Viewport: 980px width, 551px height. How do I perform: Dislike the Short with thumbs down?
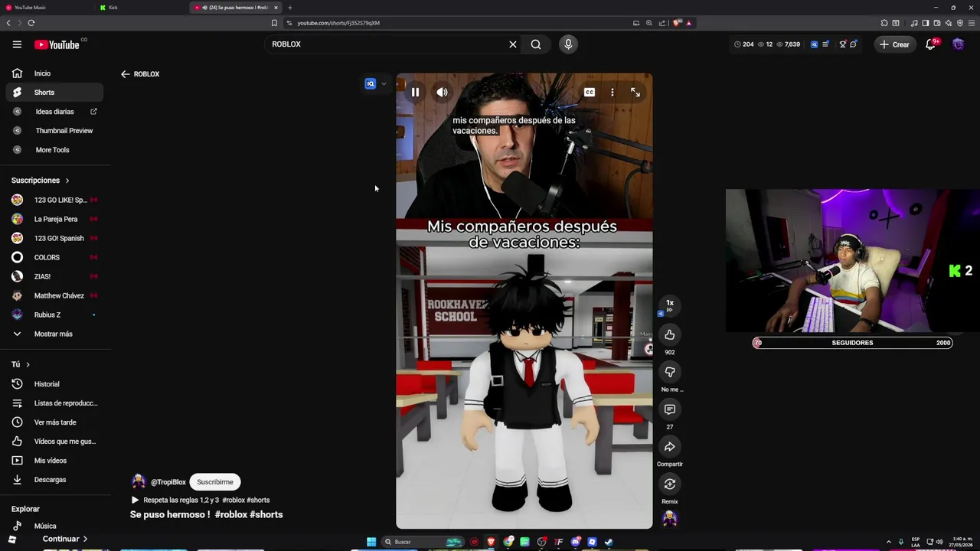coord(670,372)
